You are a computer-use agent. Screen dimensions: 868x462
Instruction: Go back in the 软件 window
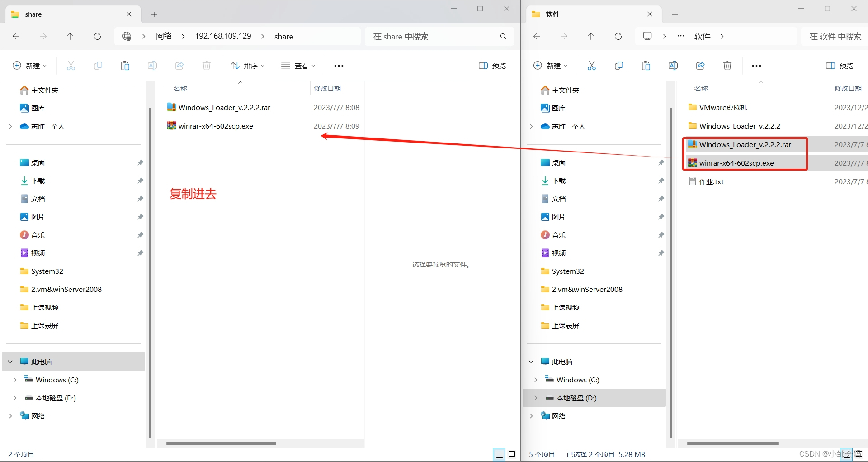pyautogui.click(x=537, y=36)
